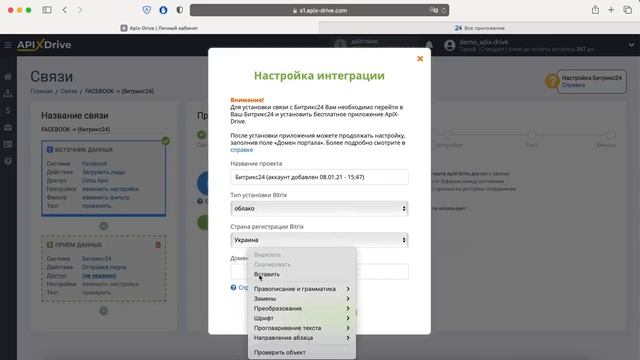This screenshot has height=360, width=640.
Task: Toggle Safari sidebar button
Action: [47, 10]
